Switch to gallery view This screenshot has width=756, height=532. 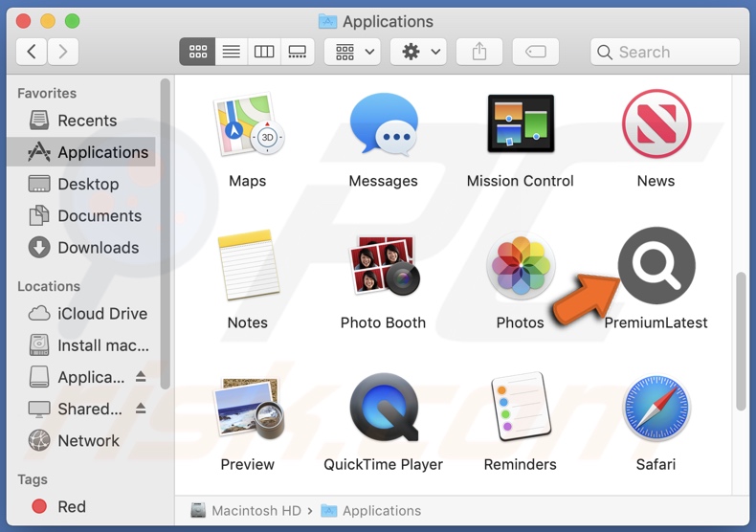(x=298, y=52)
